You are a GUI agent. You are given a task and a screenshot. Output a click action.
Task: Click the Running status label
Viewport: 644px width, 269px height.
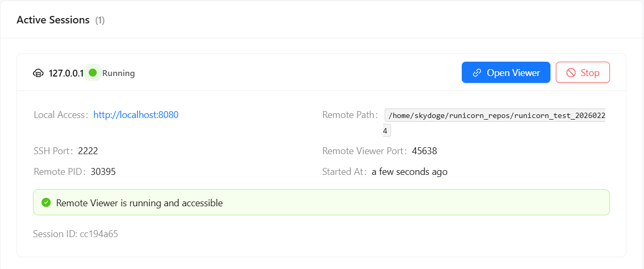[118, 73]
